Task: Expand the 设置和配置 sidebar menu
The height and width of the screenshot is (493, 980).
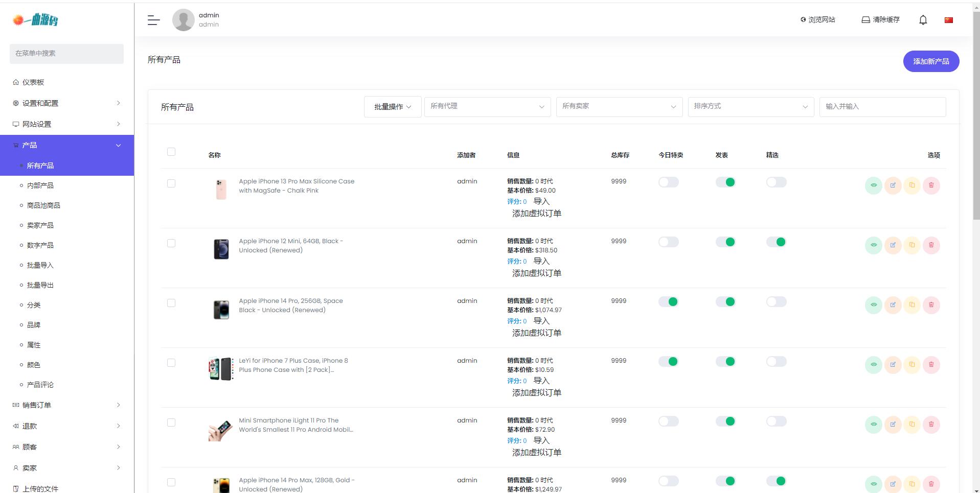Action: [x=67, y=103]
